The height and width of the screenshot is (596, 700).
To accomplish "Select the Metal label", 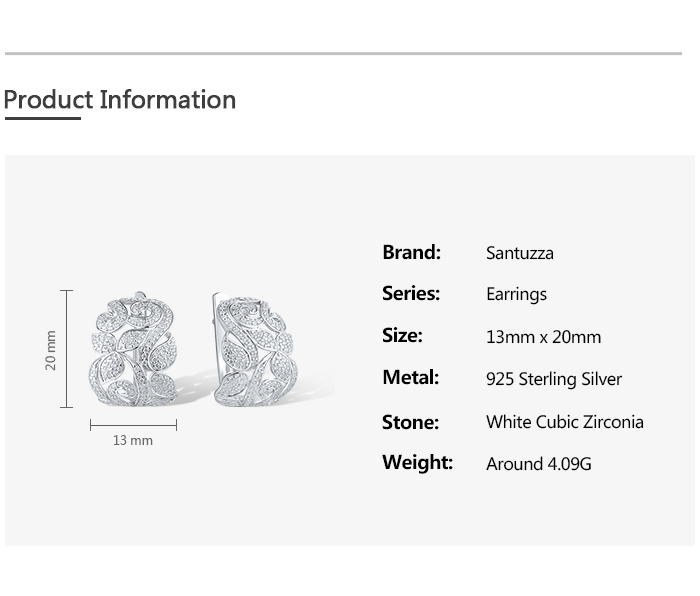I will [410, 377].
